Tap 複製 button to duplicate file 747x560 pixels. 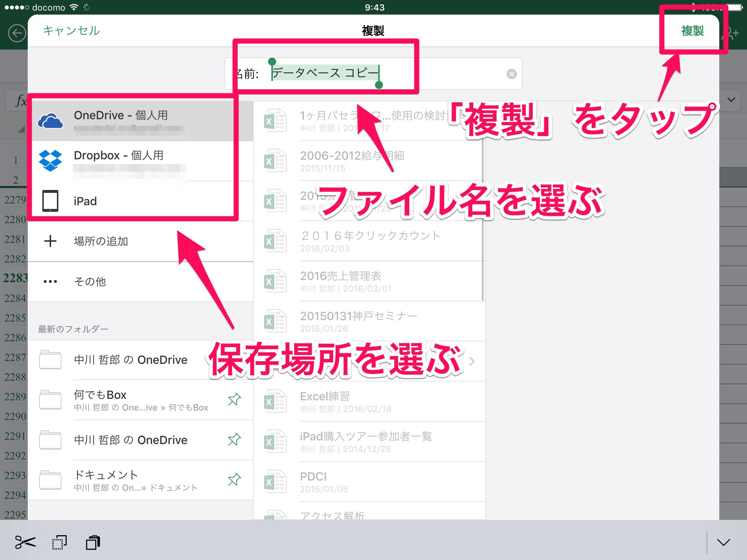(692, 31)
